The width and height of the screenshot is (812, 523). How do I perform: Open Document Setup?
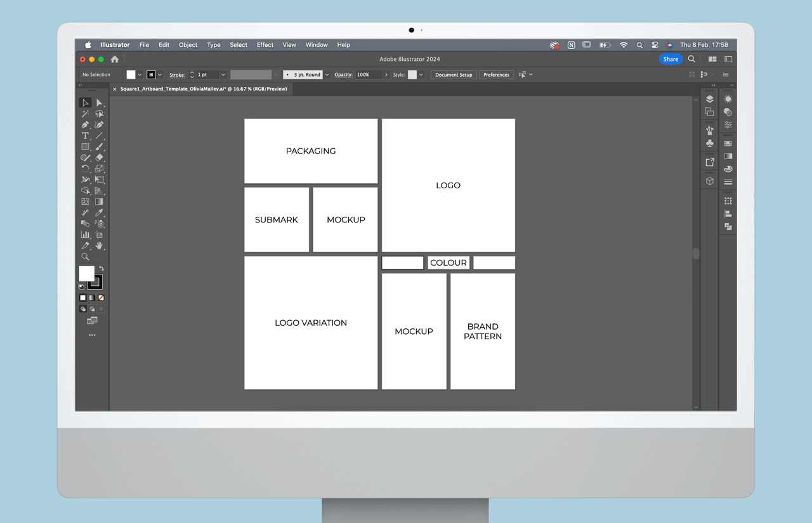[x=454, y=75]
